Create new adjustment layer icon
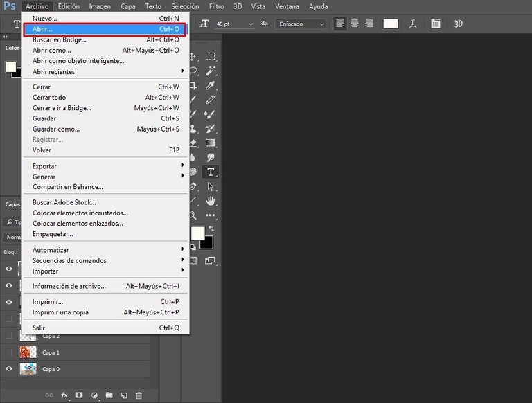Viewport: 532px width, 403px height. [94, 395]
